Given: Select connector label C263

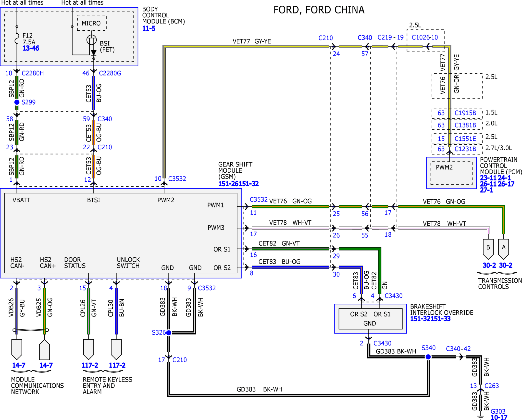Looking at the screenshot, I should (x=492, y=386).
